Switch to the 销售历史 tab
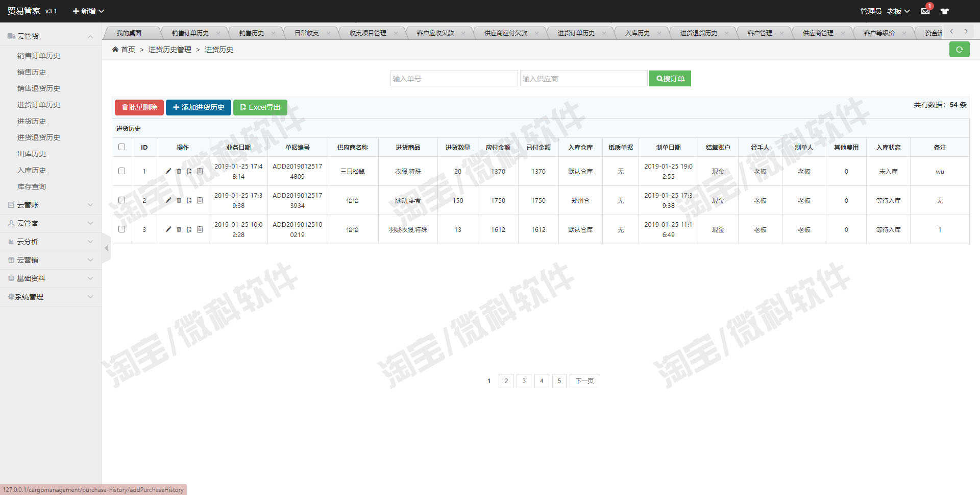The width and height of the screenshot is (980, 495). pyautogui.click(x=251, y=33)
